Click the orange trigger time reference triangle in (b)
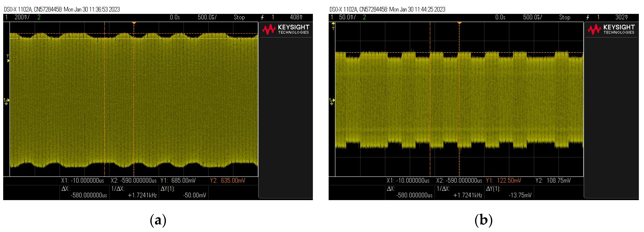Screen dimensions: 644x232 click(x=459, y=23)
